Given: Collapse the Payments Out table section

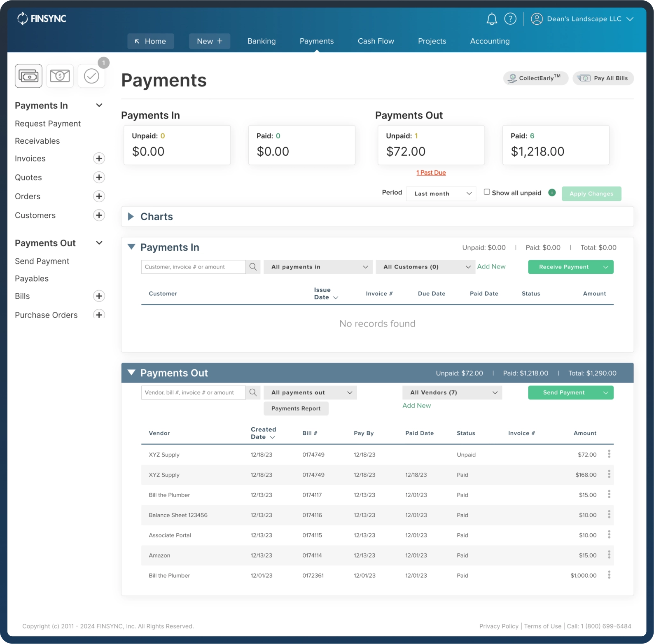Looking at the screenshot, I should click(131, 373).
